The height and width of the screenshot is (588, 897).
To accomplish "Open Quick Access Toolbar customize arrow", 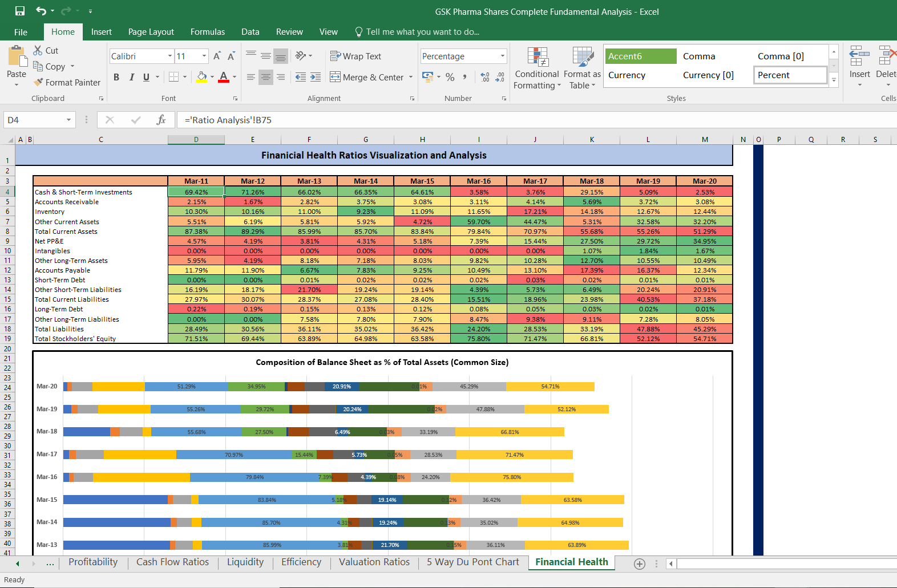I will pyautogui.click(x=90, y=11).
